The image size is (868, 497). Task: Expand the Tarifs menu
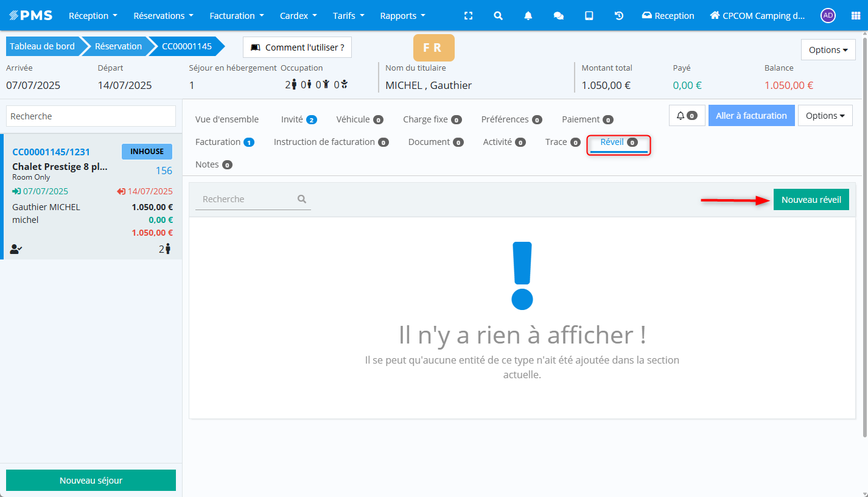pos(348,16)
